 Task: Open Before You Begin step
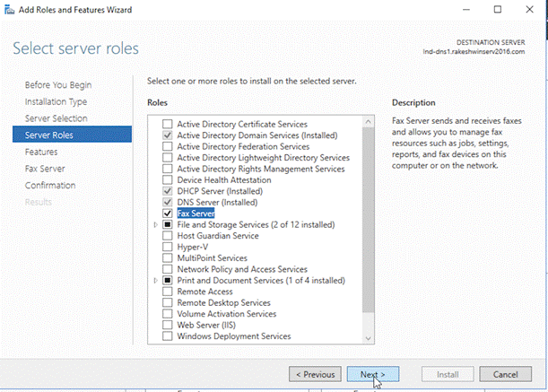(x=58, y=84)
